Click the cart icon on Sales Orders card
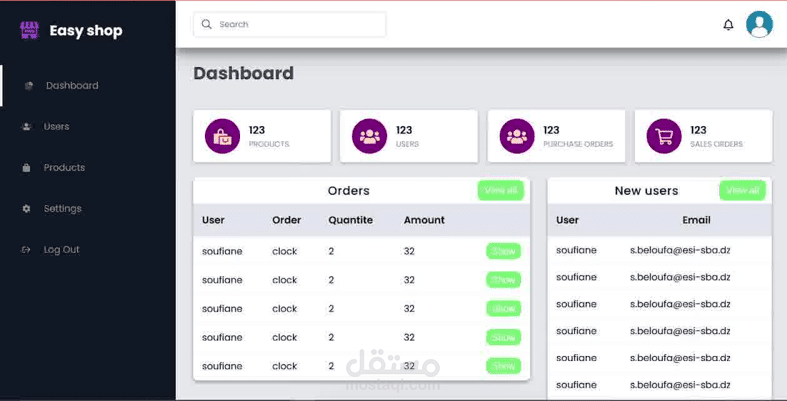Screen dimensions: 787x401 (x=664, y=136)
